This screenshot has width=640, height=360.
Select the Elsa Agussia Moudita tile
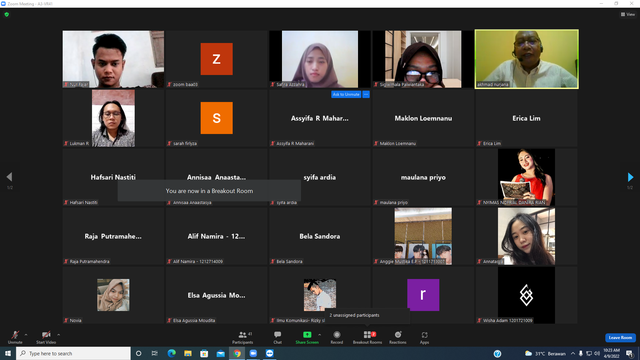pyautogui.click(x=217, y=295)
